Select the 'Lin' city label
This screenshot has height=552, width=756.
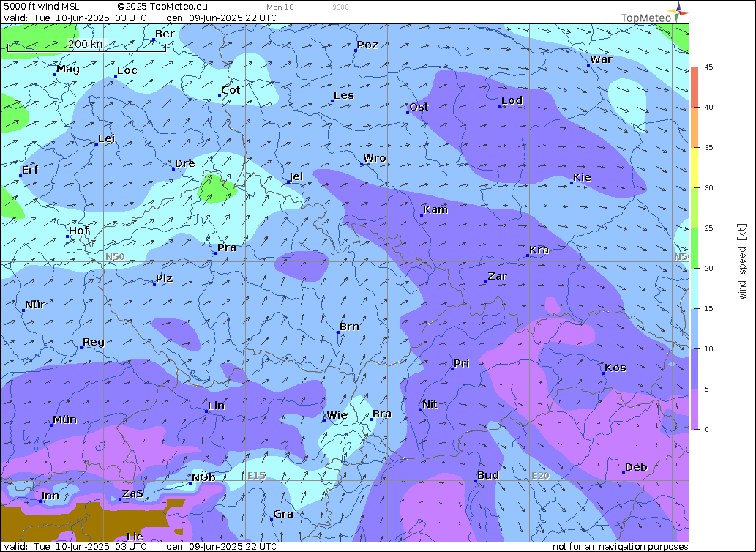coord(217,406)
